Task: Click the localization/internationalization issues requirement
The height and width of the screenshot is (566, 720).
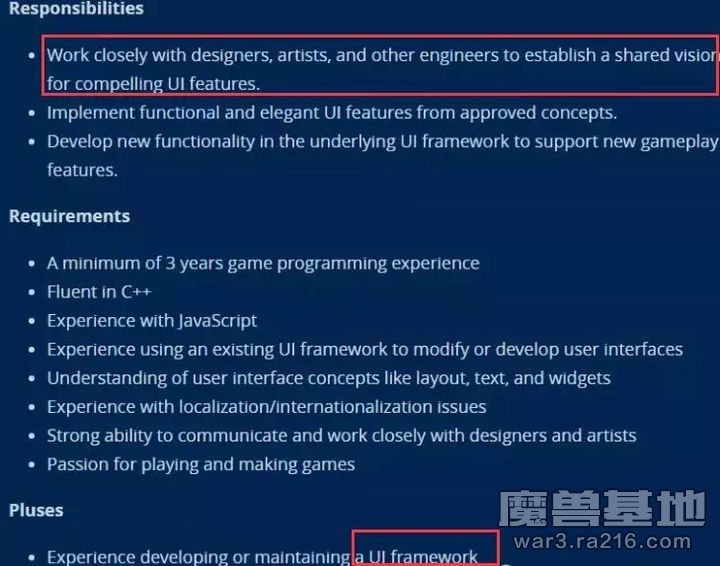Action: [x=266, y=407]
